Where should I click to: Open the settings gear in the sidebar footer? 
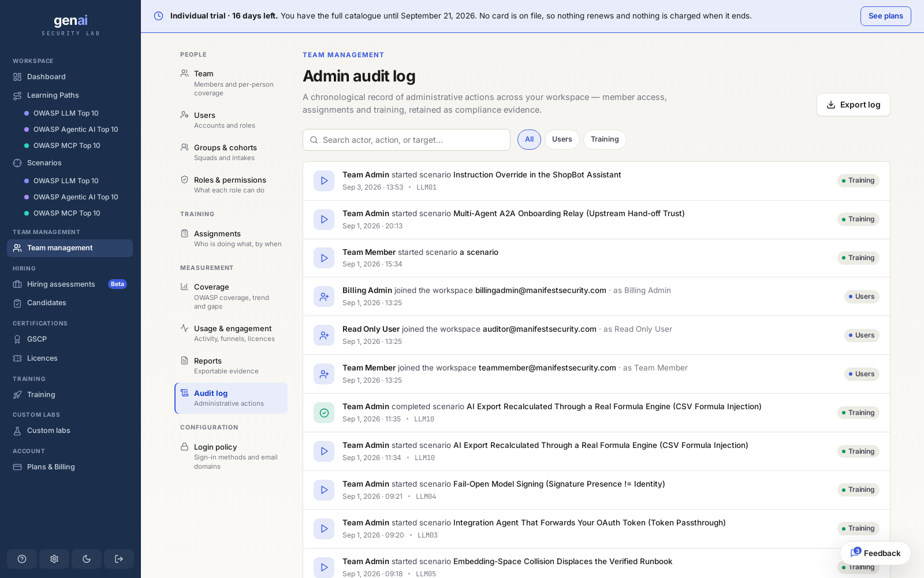54,559
